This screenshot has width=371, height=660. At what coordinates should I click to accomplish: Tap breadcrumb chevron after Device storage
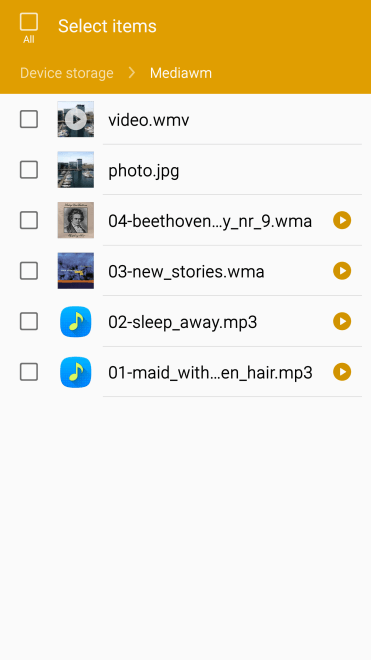pos(132,73)
